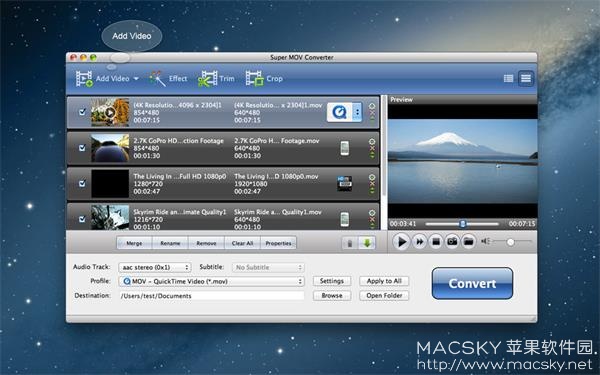Click the volume slider knob
Screen dimensions: 600x375
[510, 242]
